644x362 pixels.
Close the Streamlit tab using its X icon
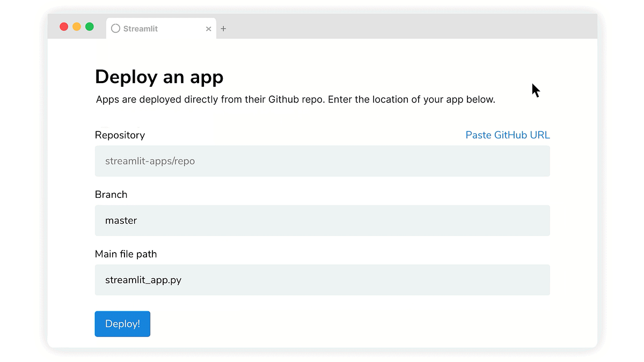209,29
